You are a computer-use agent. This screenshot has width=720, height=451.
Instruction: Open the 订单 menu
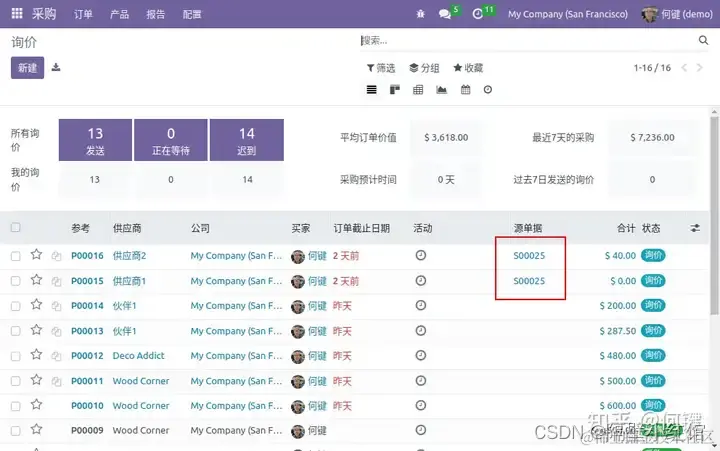tap(83, 14)
